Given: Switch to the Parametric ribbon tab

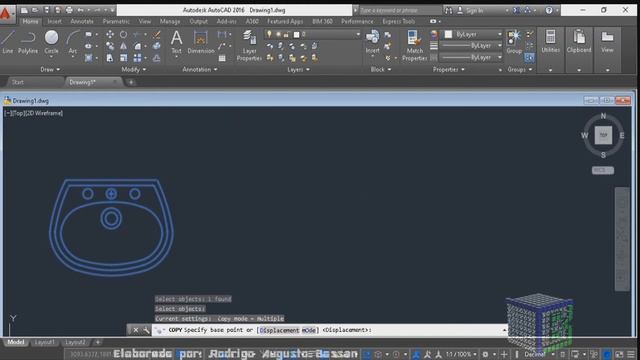Looking at the screenshot, I should (x=116, y=21).
